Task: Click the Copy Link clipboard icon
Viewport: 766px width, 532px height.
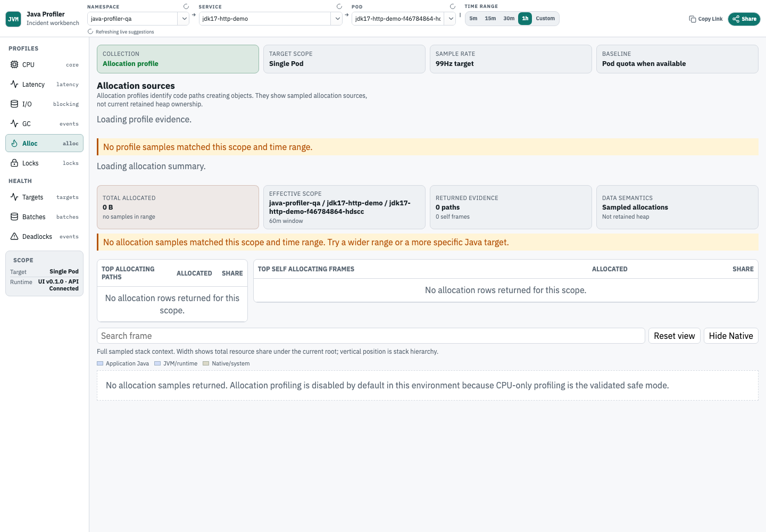Action: pyautogui.click(x=693, y=19)
